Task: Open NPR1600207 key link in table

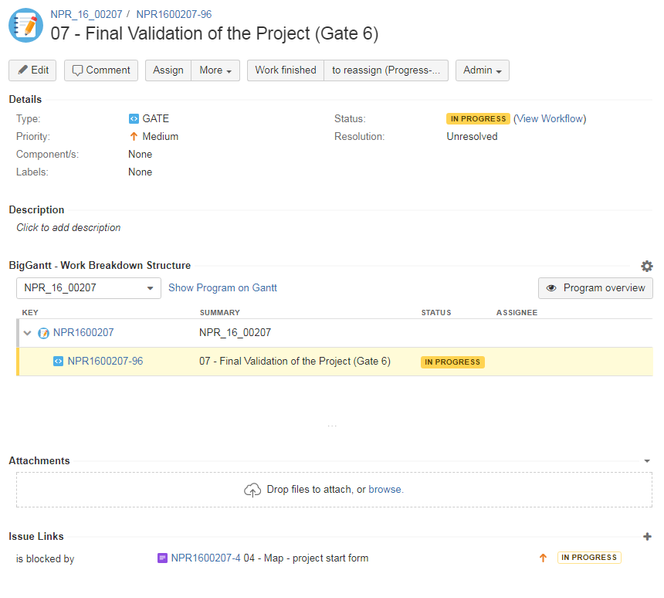Action: 83,333
